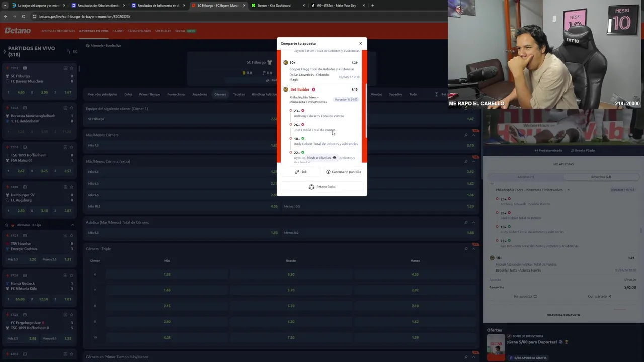Select Tarjetas market tab
The image size is (644, 362).
239,94
